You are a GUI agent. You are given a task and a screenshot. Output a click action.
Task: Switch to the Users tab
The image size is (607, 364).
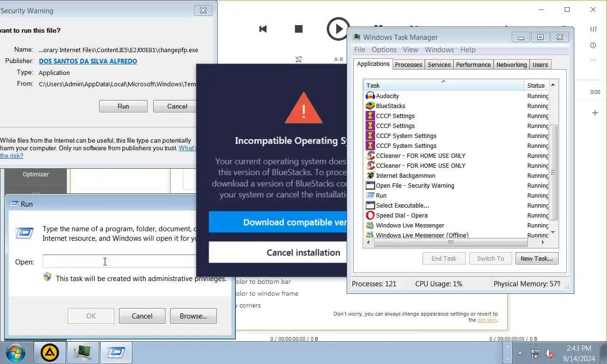point(540,64)
